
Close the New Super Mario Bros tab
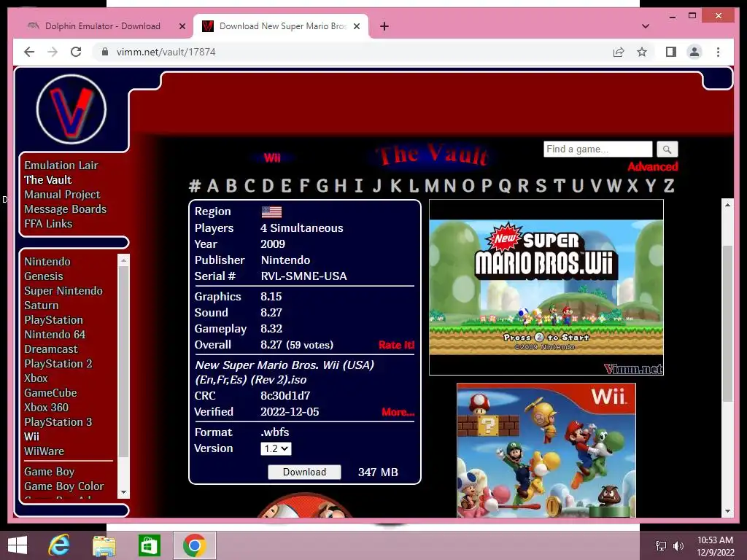356,27
